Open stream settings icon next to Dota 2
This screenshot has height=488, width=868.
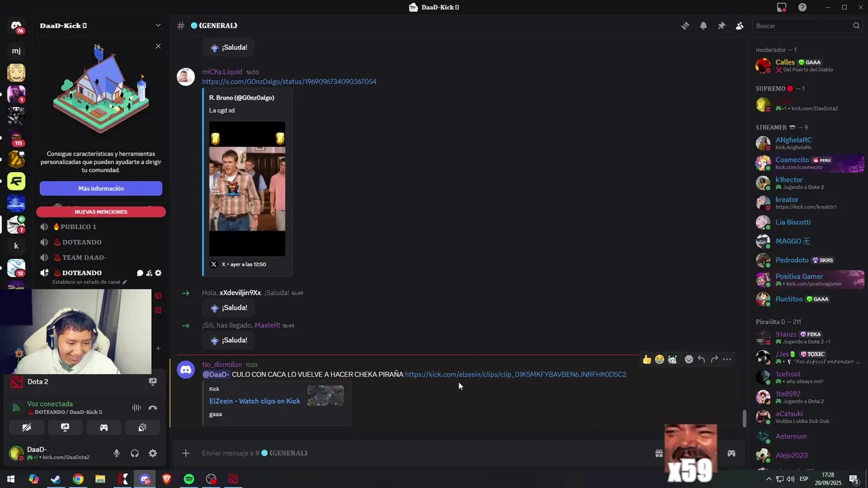coord(153,382)
